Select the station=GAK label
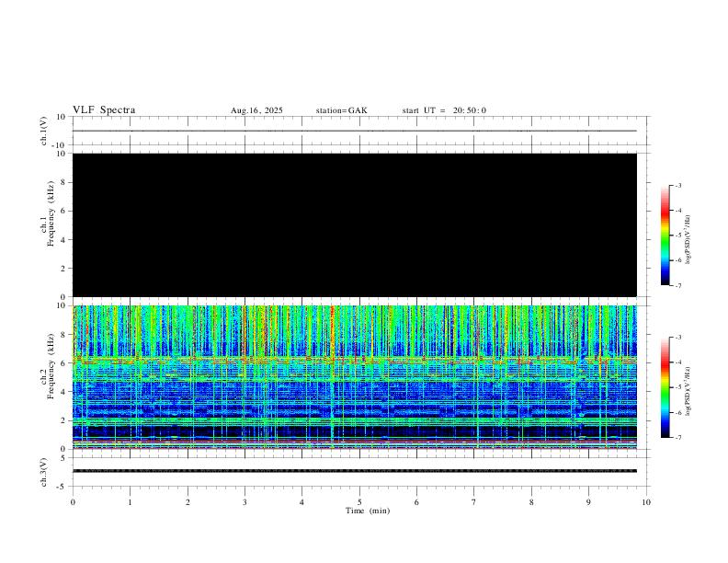This screenshot has width=728, height=563. pyautogui.click(x=341, y=110)
